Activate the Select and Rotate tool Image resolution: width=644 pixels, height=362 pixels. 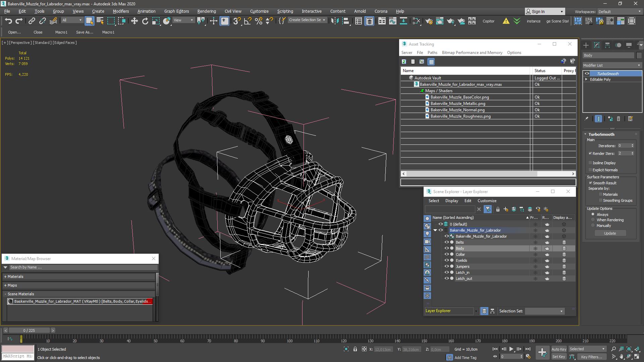[145, 21]
